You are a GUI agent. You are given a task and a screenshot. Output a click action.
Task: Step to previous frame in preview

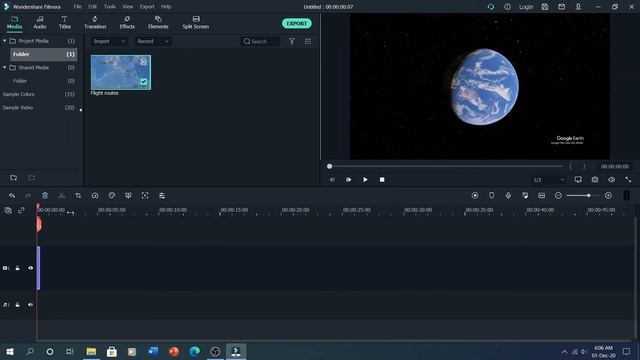pos(332,180)
